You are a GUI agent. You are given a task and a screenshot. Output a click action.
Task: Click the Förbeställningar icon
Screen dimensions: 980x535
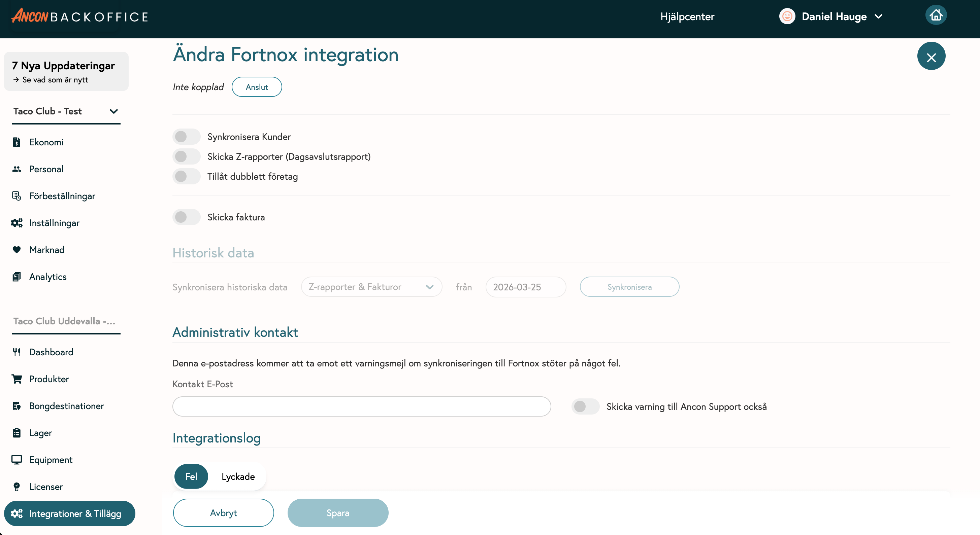point(17,196)
